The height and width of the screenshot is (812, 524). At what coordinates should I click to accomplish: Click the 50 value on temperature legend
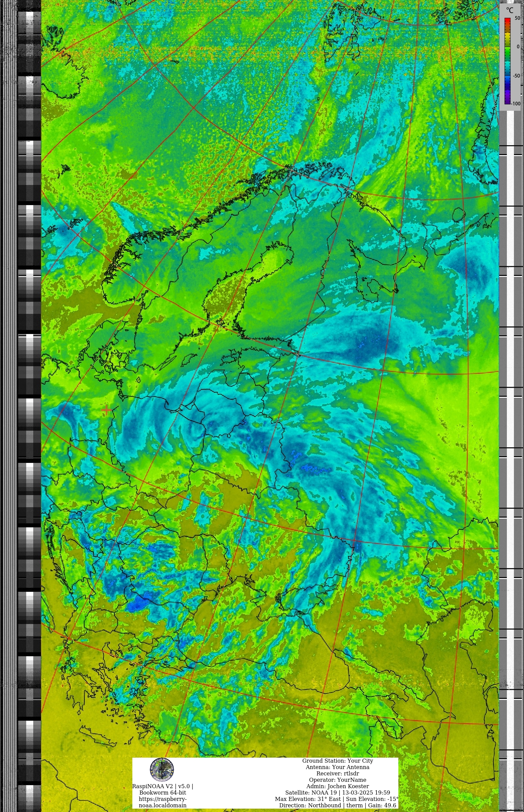click(517, 18)
